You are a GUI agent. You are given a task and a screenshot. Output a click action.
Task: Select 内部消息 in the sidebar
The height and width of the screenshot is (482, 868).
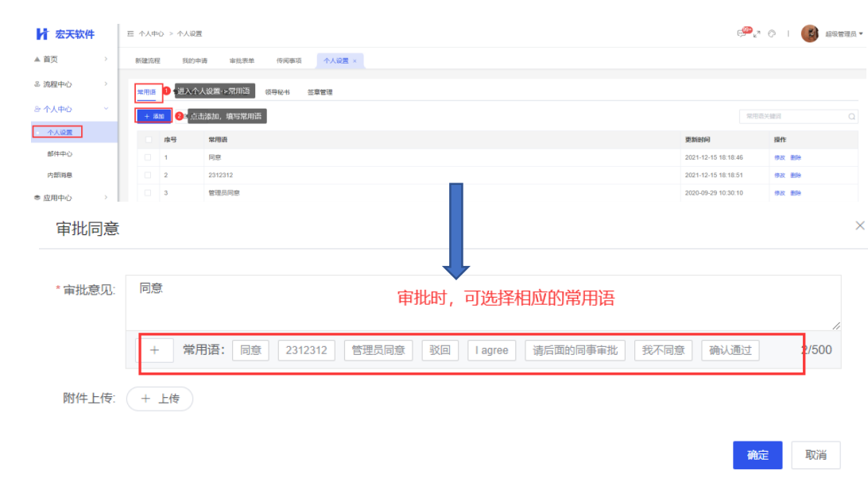(x=60, y=175)
